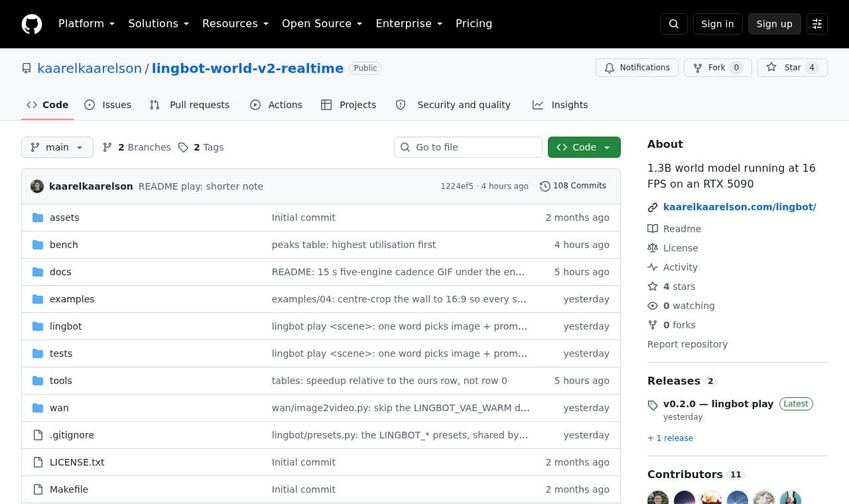
Task: Click the bell icon in Notifications
Action: (x=610, y=68)
